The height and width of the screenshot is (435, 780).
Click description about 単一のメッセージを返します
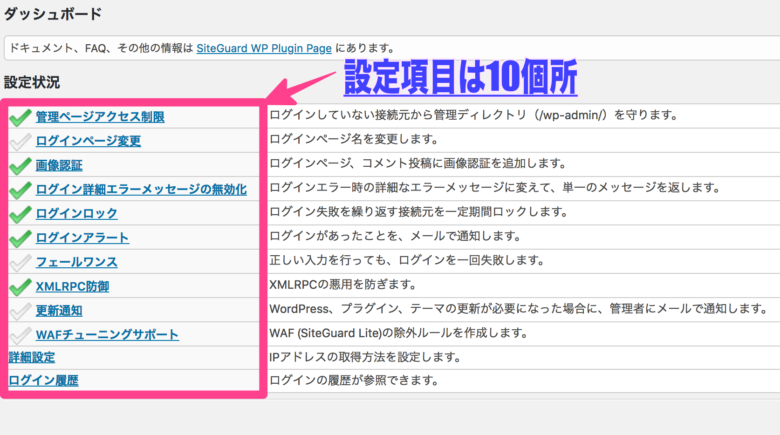point(495,188)
